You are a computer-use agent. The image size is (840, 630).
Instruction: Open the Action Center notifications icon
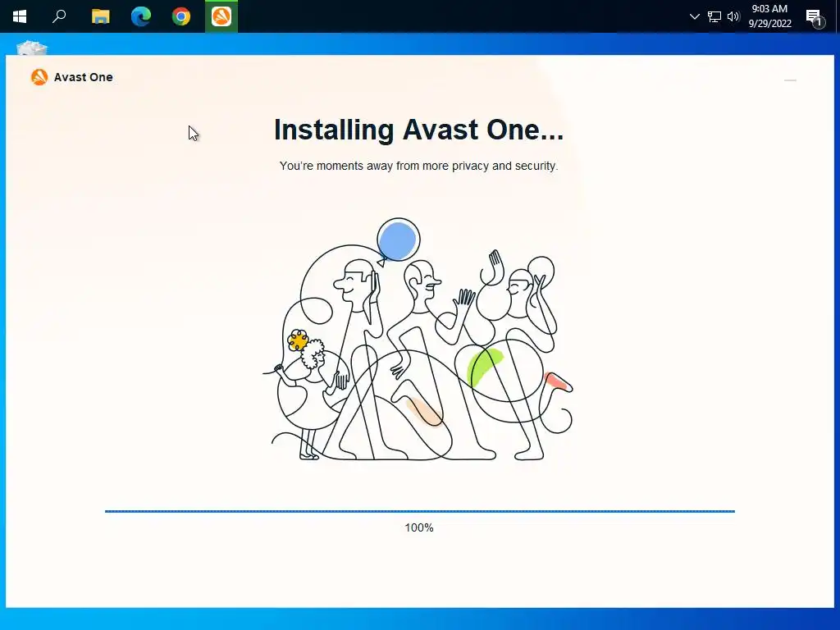[x=815, y=17]
